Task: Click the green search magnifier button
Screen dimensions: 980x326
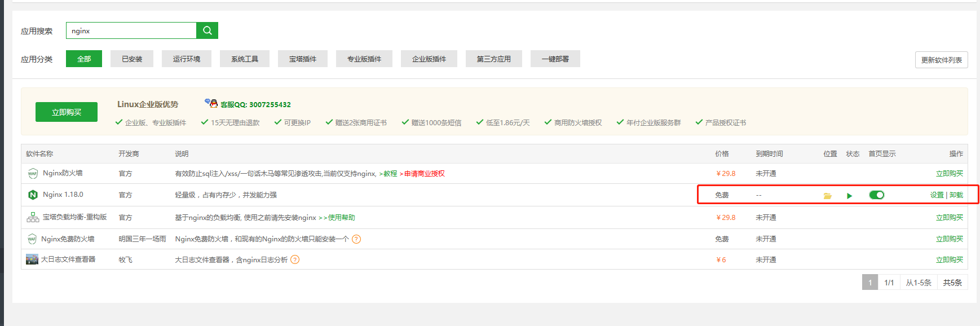Action: click(x=207, y=30)
